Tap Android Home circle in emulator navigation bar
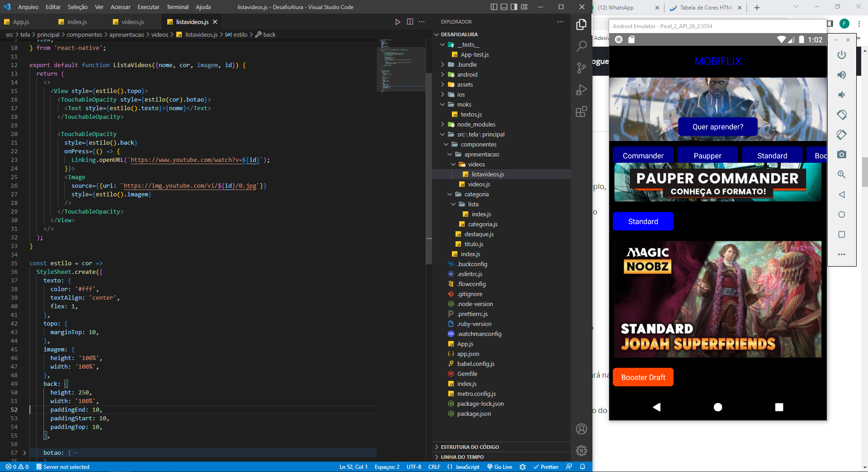868x472 pixels. (x=718, y=407)
